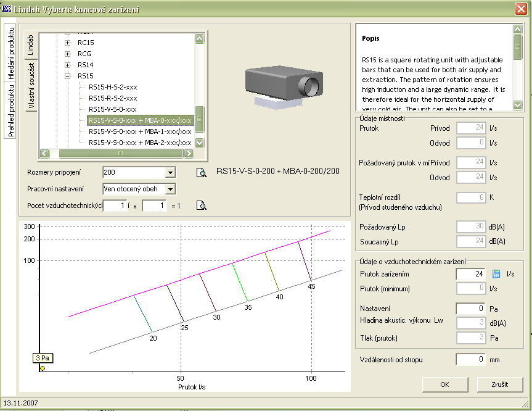Click the Teplotní rozdíl K field
The image size is (532, 411).
pyautogui.click(x=471, y=197)
